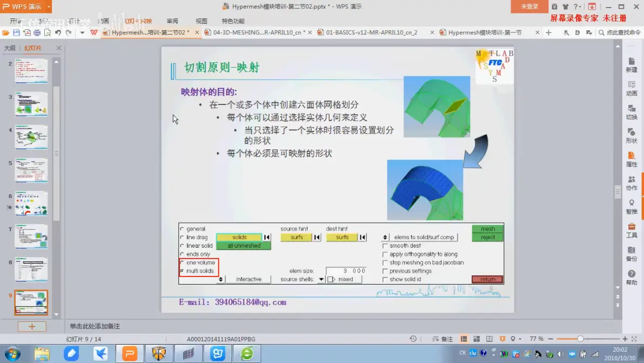Open the 动画 sidebar icon
Viewport: 644px width, 363px height.
click(x=631, y=88)
